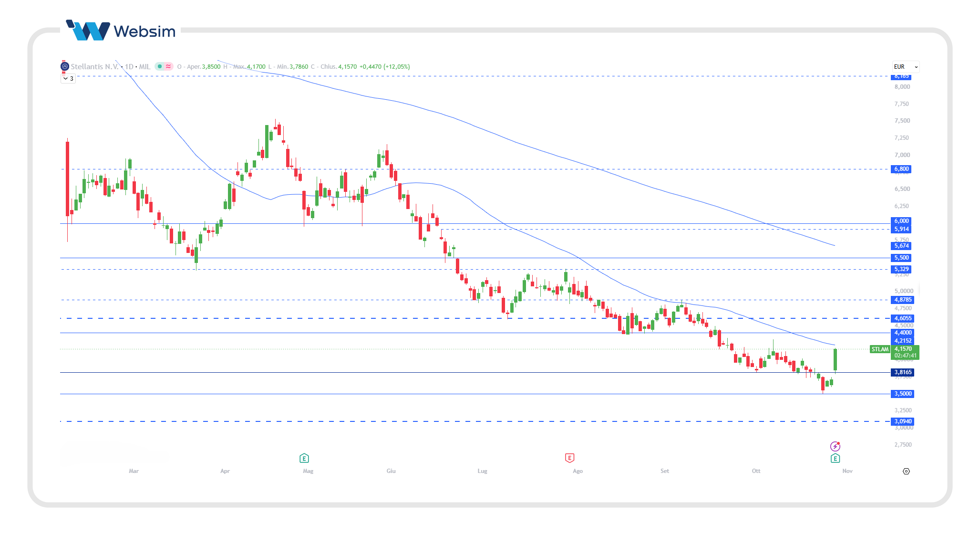Click the 4,6055 price level label

[x=903, y=318]
